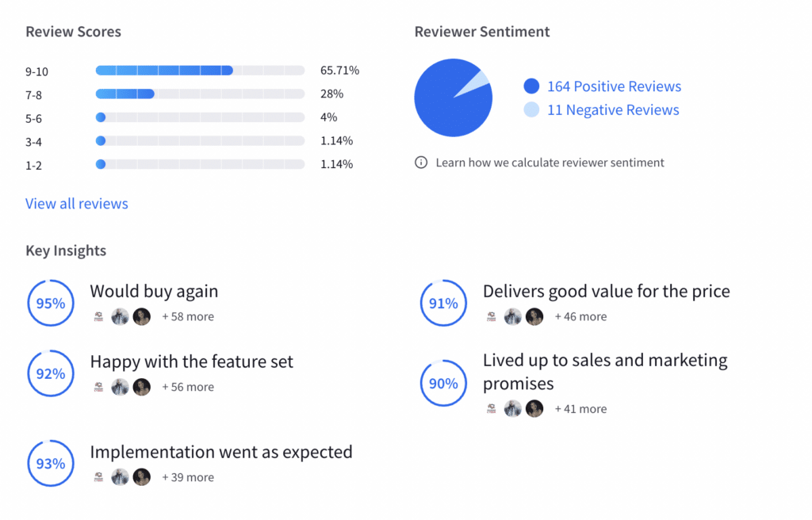
Task: Click the dark blue Positive Reviews legend dot
Action: coord(531,86)
